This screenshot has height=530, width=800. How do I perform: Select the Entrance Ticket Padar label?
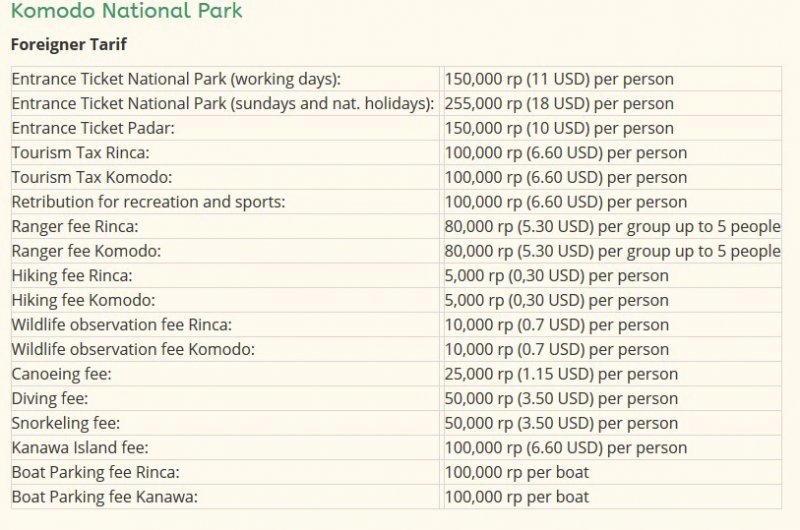93,128
